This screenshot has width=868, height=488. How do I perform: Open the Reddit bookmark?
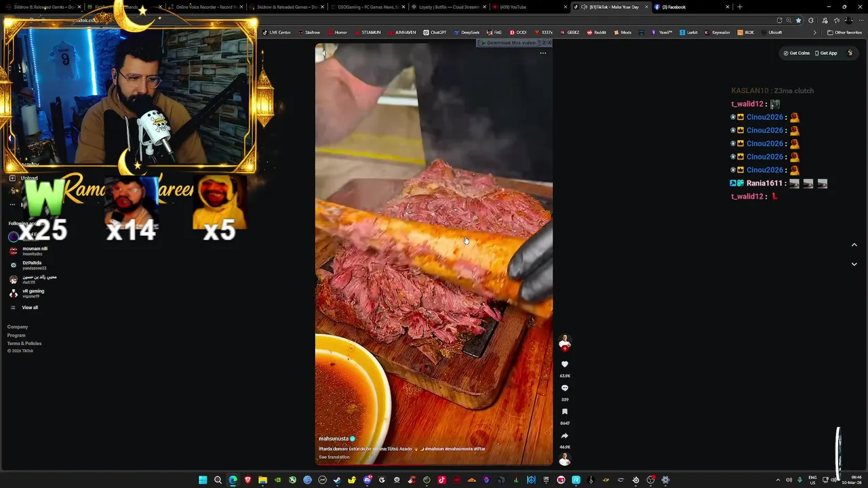pos(596,33)
